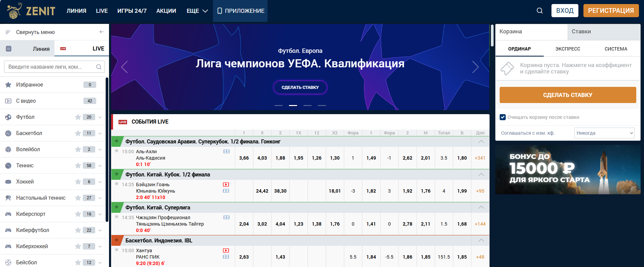The image size is (644, 267).
Task: Star the Аль-Ахли match
Action: point(116,151)
